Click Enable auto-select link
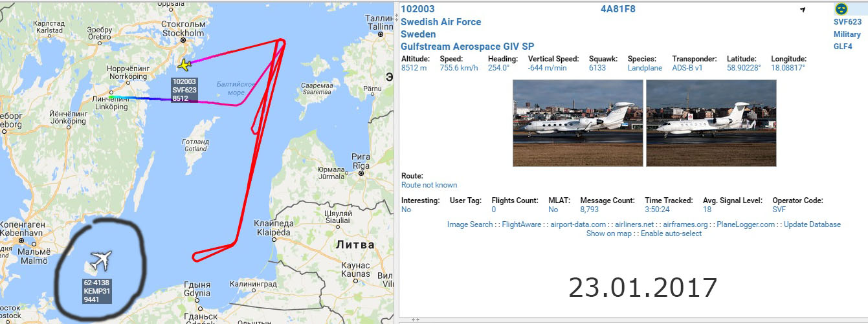The image size is (868, 324). point(671,233)
